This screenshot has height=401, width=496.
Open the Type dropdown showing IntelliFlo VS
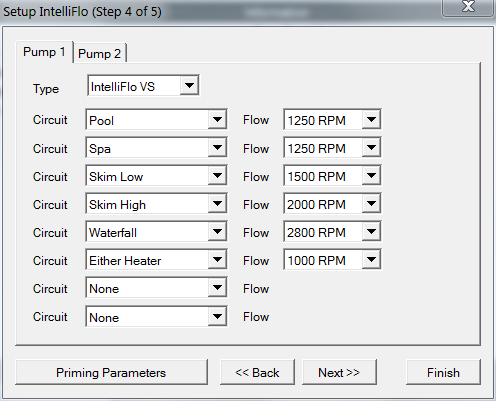click(x=144, y=86)
